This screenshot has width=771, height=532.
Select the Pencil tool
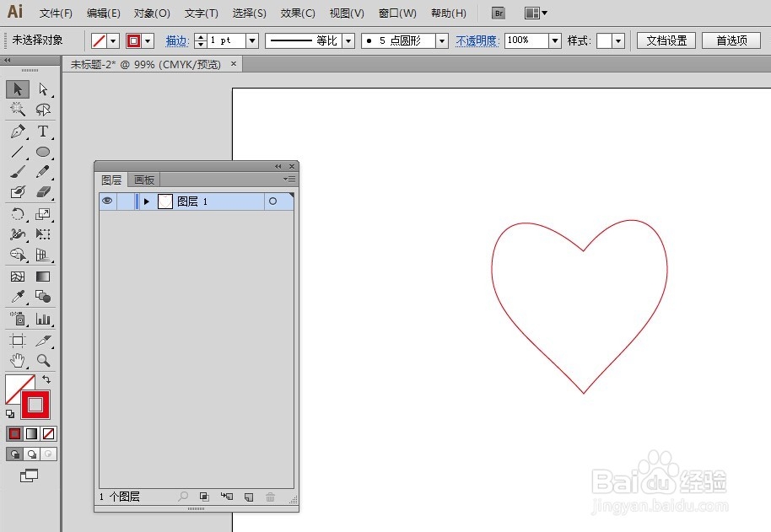(x=43, y=172)
